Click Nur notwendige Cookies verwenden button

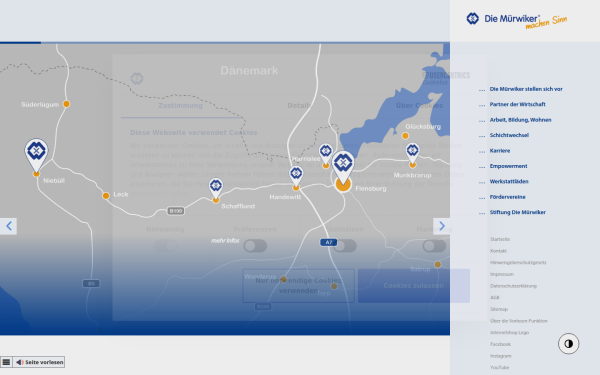pyautogui.click(x=298, y=286)
